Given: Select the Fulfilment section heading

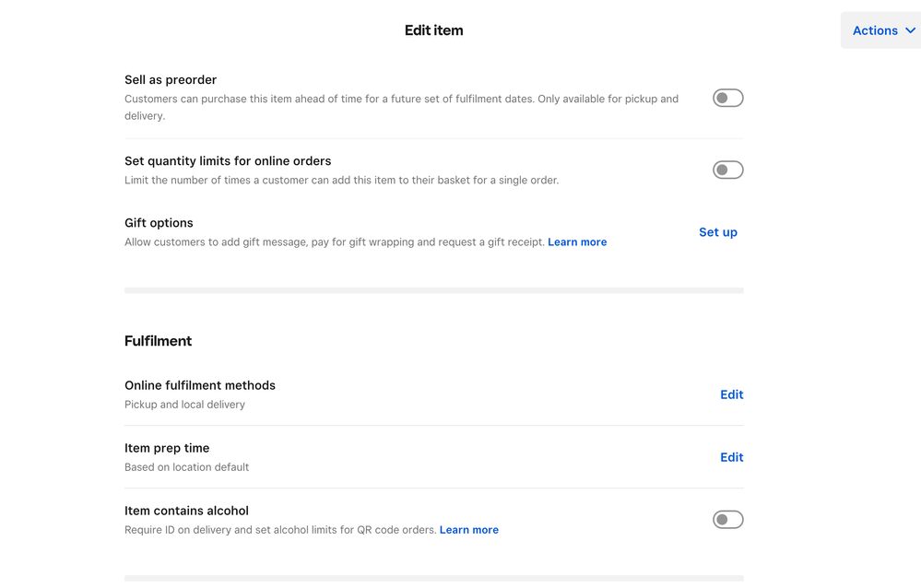Looking at the screenshot, I should coord(158,341).
